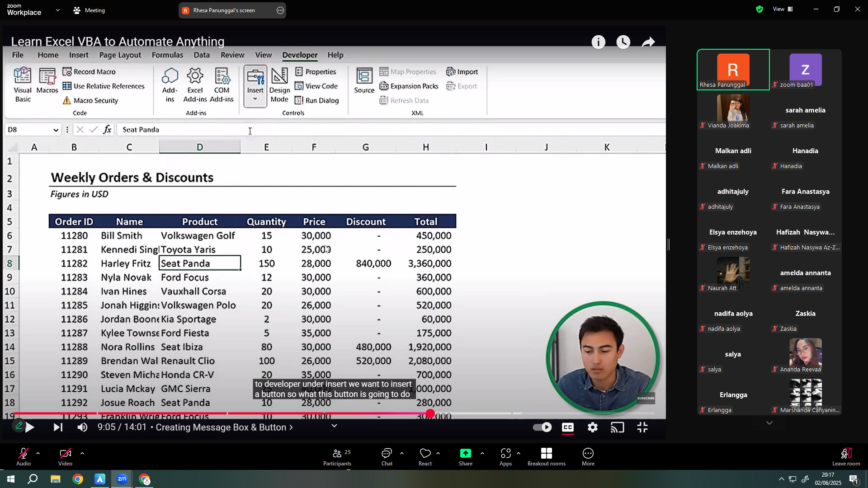Open Macro Security settings
868x488 pixels.
coord(90,100)
